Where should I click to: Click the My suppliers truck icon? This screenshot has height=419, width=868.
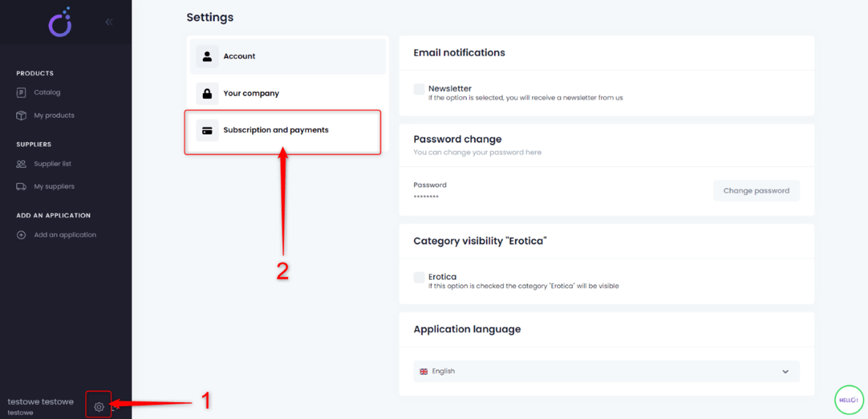tap(21, 187)
